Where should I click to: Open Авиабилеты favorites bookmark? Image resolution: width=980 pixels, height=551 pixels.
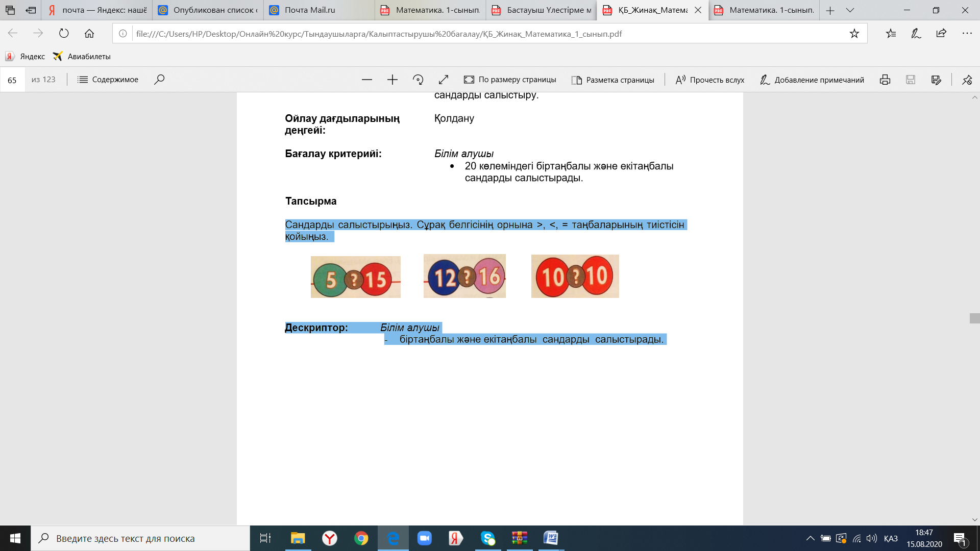pos(82,57)
